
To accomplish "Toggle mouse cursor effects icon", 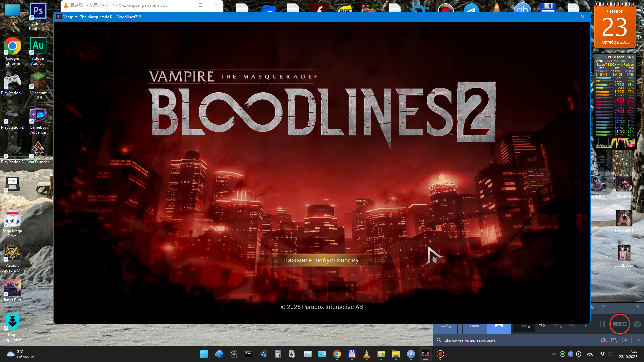I will (572, 326).
